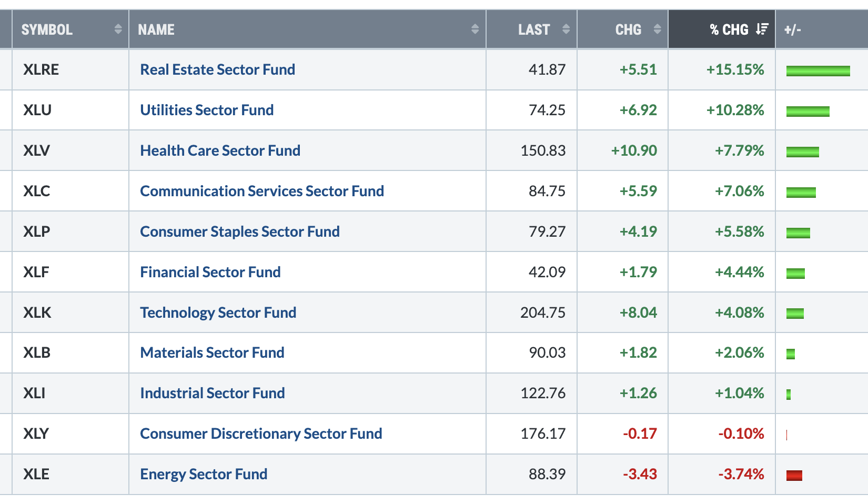Click the SYMBOL column sort arrows
Viewport: 868px width, 504px height.
pyautogui.click(x=118, y=29)
